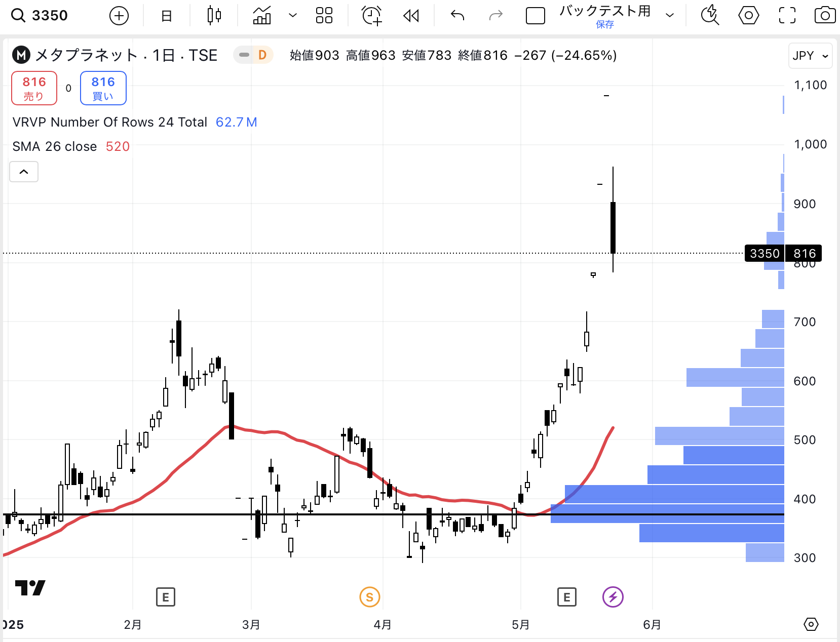
Task: Add symbol with plus circle icon
Action: pos(119,16)
